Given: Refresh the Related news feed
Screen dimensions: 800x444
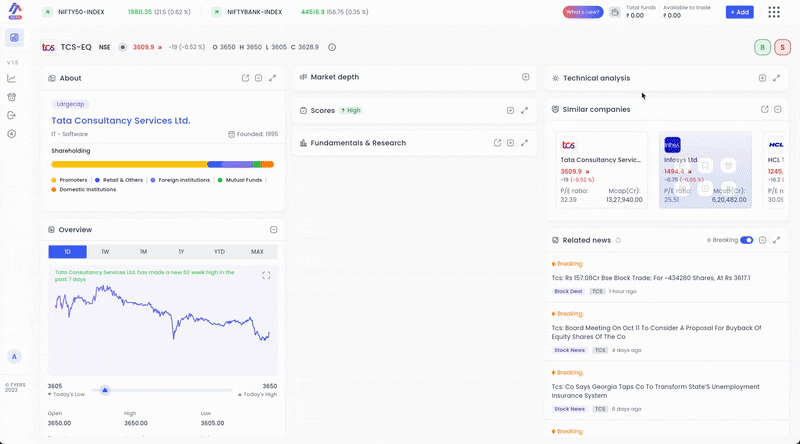Looking at the screenshot, I should (x=618, y=240).
